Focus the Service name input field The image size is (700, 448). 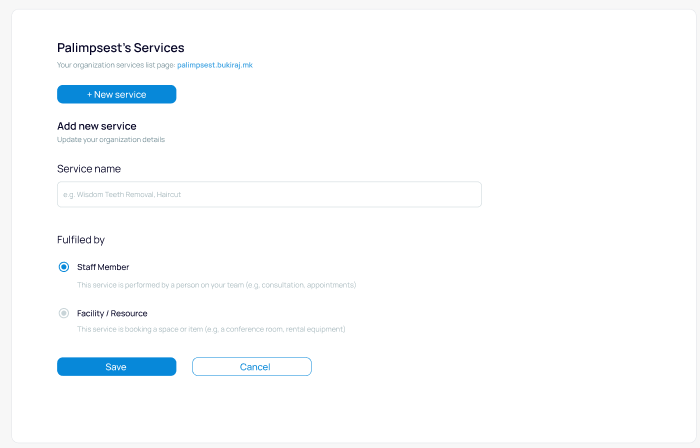pyautogui.click(x=269, y=194)
